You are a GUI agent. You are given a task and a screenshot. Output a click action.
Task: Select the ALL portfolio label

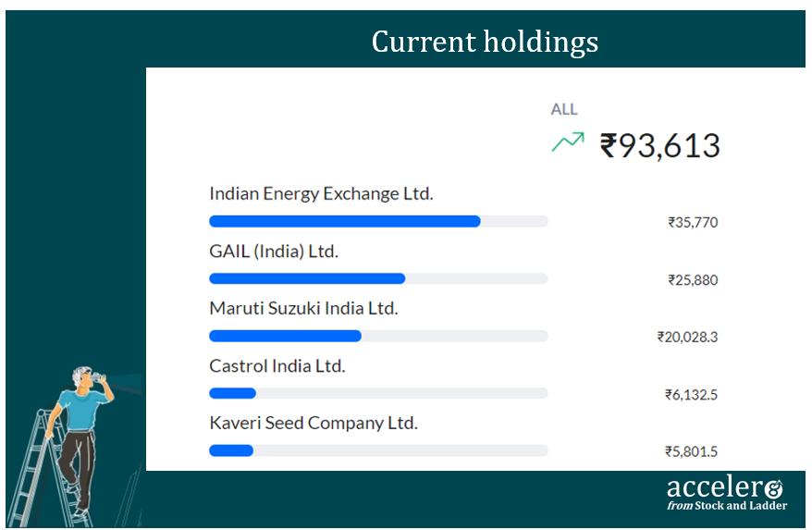(564, 109)
